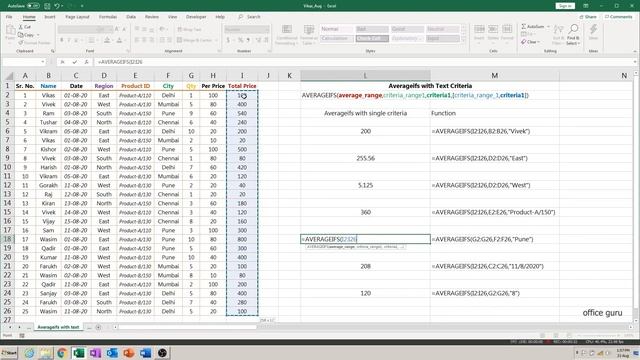Expand the Copy options arrow
Viewport: 640px width, 360px height.
(38, 35)
